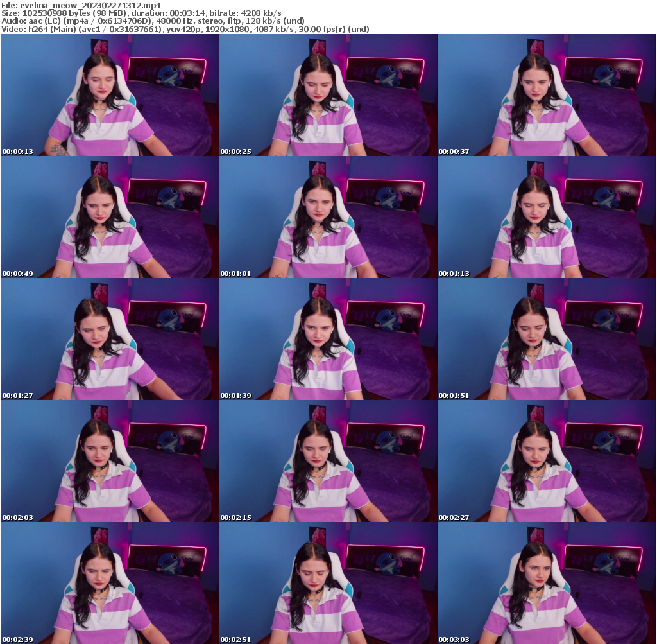Viewport: 657px width, 644px height.
Task: Pick the preview frame at 00:00:49
Action: [110, 217]
